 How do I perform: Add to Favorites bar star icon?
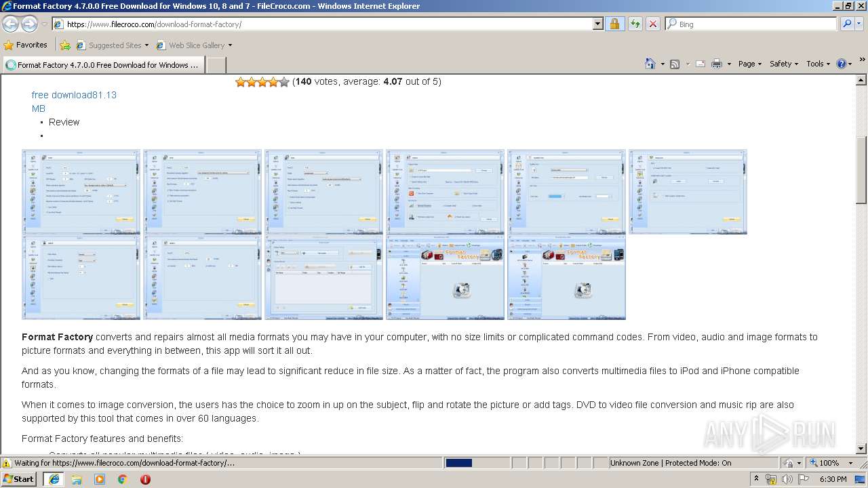(65, 45)
